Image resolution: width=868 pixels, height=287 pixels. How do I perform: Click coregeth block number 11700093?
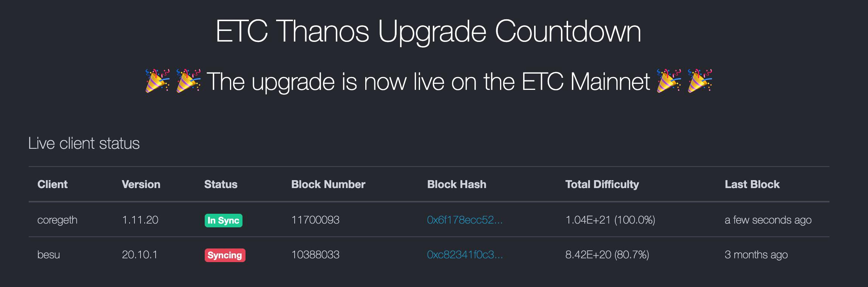click(315, 220)
